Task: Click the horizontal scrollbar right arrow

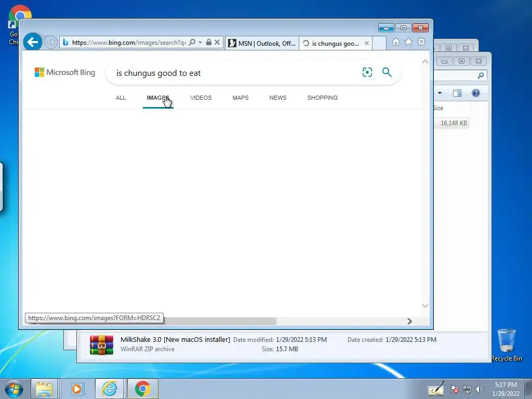Action: click(409, 321)
